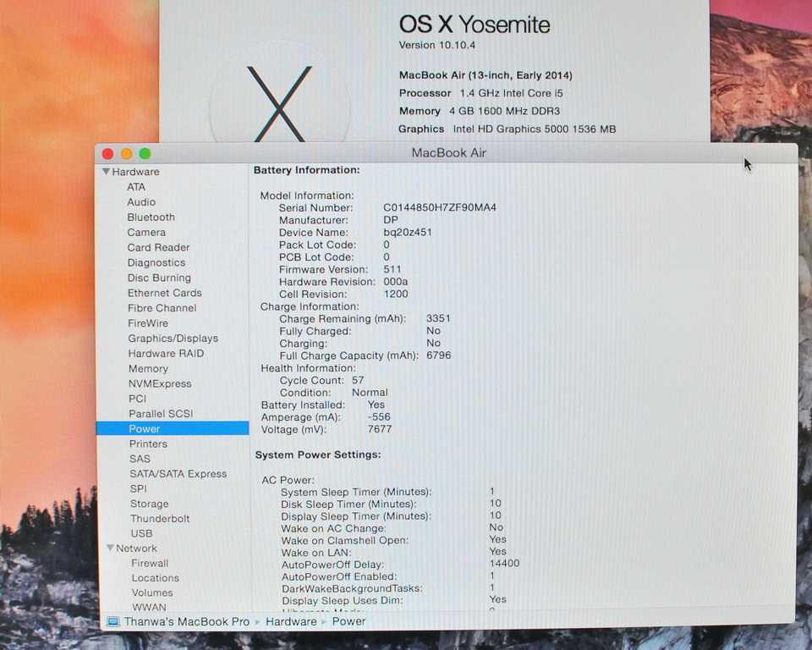
Task: Open the SPI entry
Action: click(x=138, y=488)
